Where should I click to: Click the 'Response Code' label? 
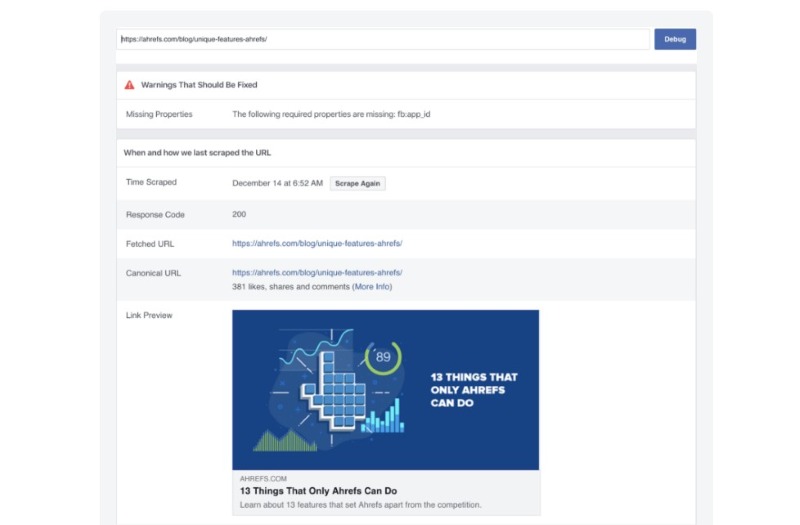[x=155, y=215]
